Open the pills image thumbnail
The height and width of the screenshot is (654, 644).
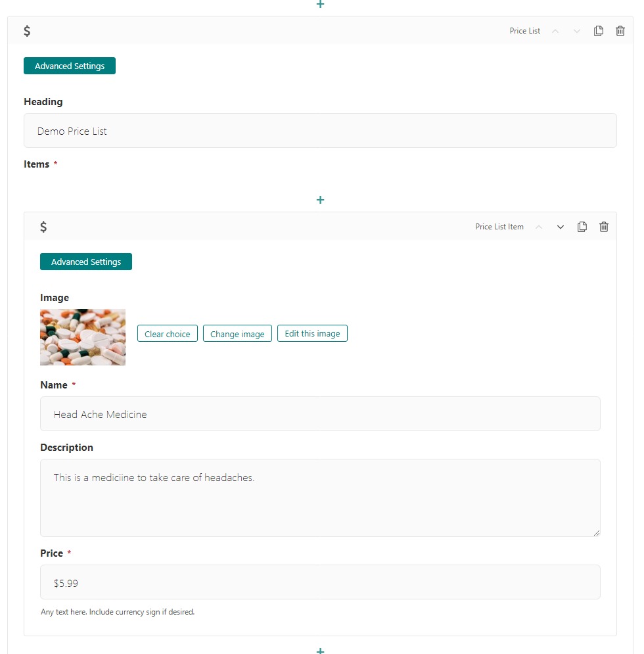click(83, 337)
